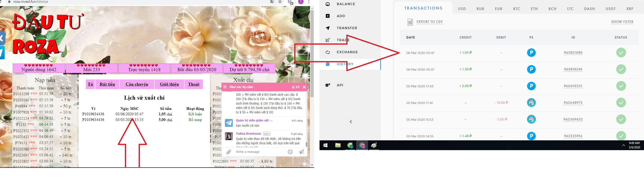Open the chat widget hamburger menu
The width and height of the screenshot is (644, 184).
[x=225, y=87]
